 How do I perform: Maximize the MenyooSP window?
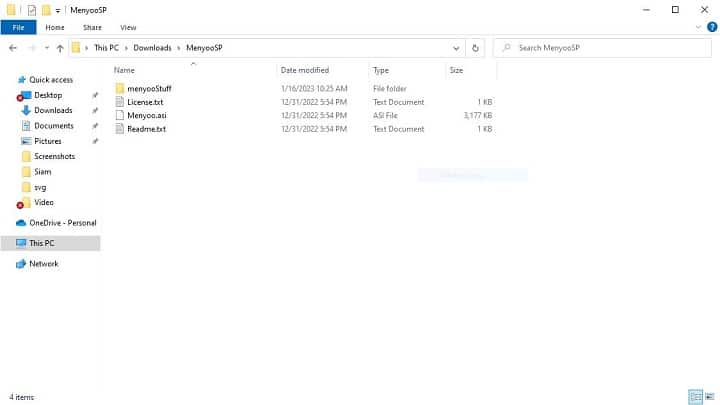click(x=675, y=10)
